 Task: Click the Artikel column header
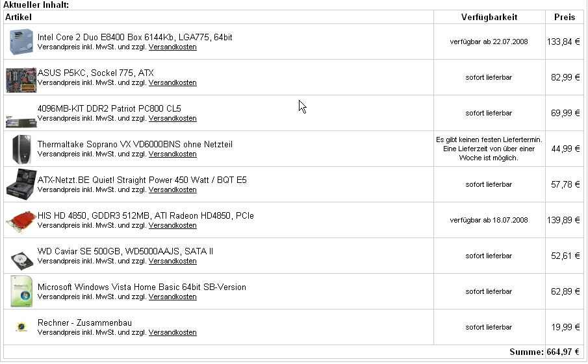(18, 17)
